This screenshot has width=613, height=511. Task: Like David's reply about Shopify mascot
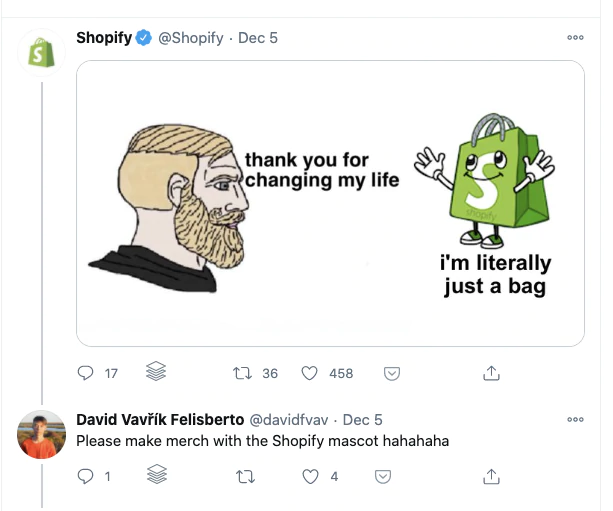pyautogui.click(x=310, y=477)
